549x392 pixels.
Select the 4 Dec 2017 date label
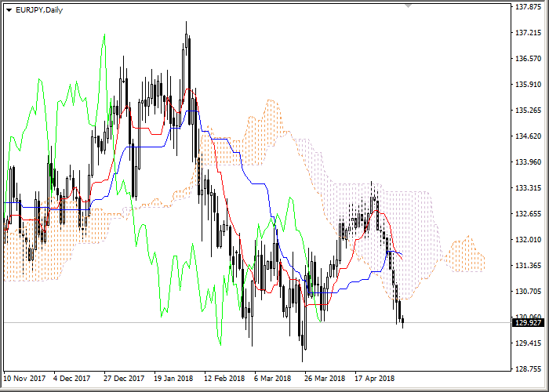pyautogui.click(x=73, y=379)
